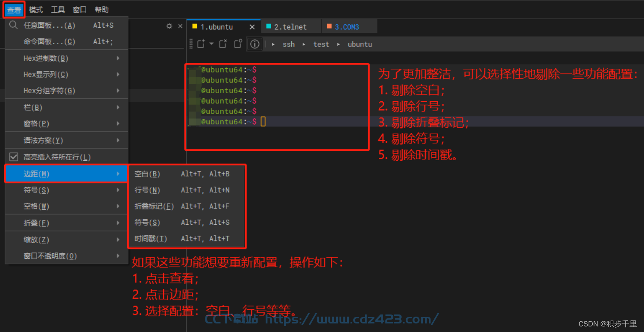Click the ubuntu breadcrumb
The width and height of the screenshot is (644, 332).
360,44
